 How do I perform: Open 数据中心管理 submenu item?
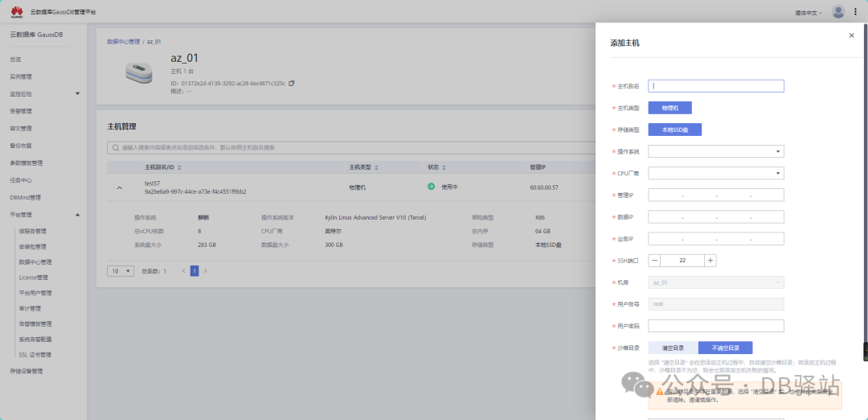pyautogui.click(x=35, y=262)
